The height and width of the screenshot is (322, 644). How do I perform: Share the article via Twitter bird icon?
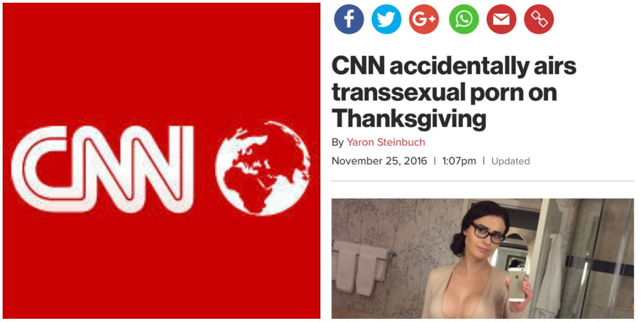386,19
